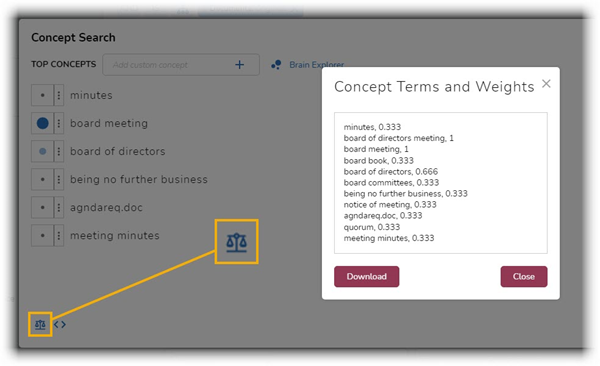
Task: Open options dots for minutes concept
Action: (x=59, y=95)
